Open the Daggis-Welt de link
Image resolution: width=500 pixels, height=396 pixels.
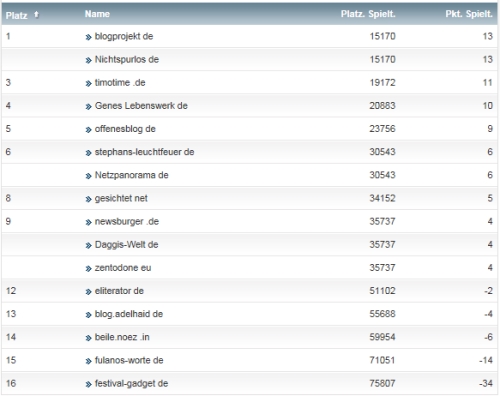tap(126, 245)
